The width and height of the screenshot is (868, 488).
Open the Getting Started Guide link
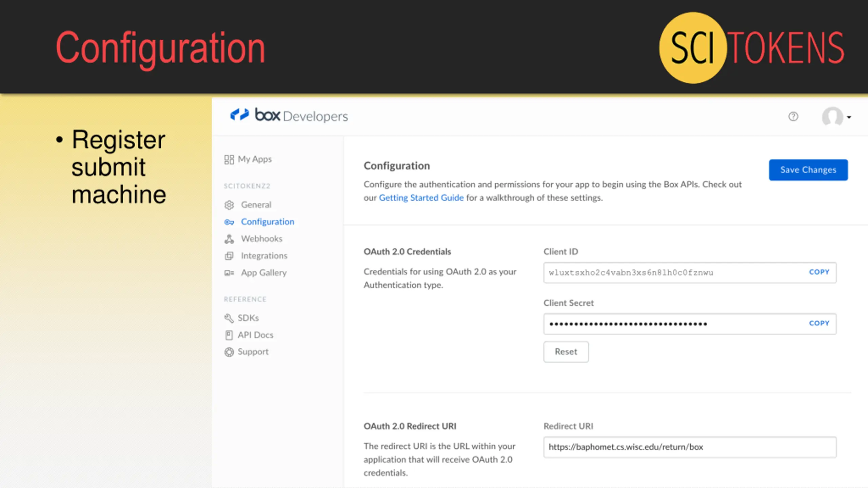click(x=421, y=198)
